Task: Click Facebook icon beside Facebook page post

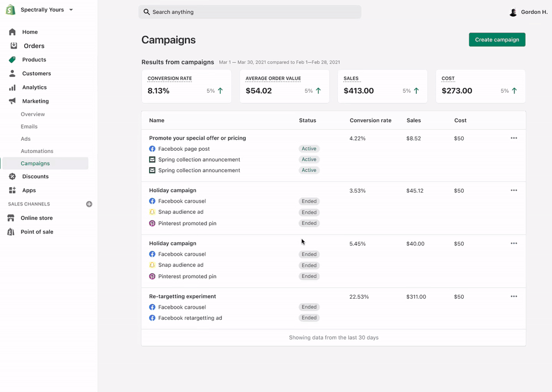Action: [x=152, y=149]
